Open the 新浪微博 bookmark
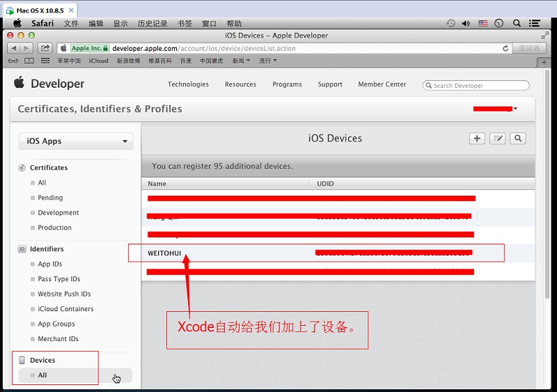The height and width of the screenshot is (392, 557). coord(129,61)
